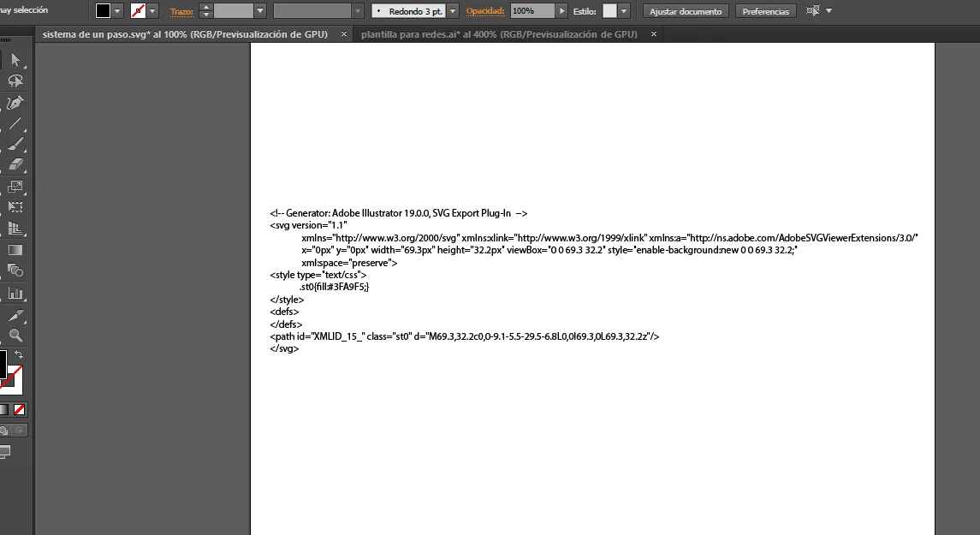Open the opacity slider arrow
This screenshot has width=980, height=535.
561,10
